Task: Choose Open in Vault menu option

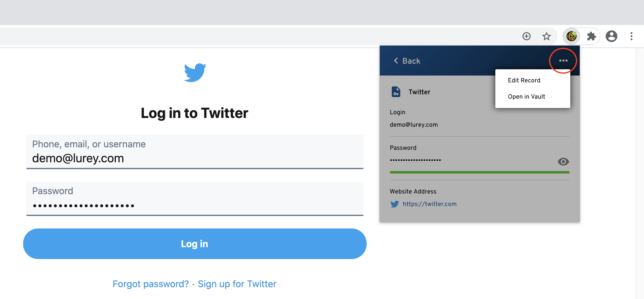Action: click(x=526, y=97)
